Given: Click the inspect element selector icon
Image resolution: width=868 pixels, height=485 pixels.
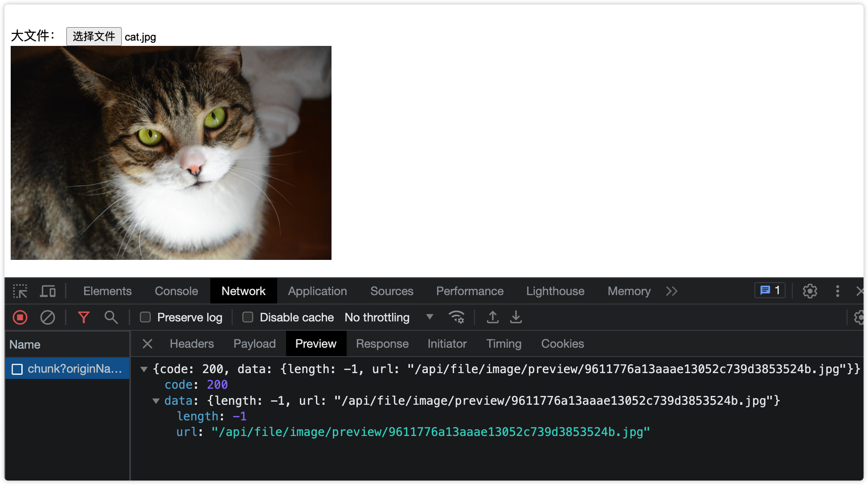Looking at the screenshot, I should (x=20, y=291).
